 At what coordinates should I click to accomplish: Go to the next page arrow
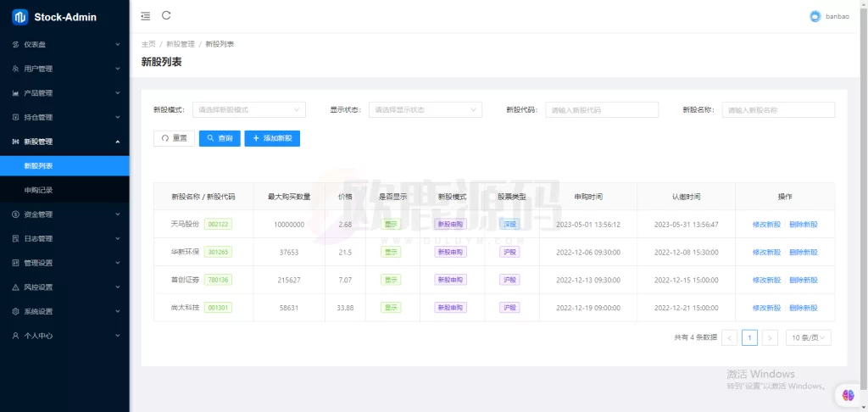pos(770,337)
